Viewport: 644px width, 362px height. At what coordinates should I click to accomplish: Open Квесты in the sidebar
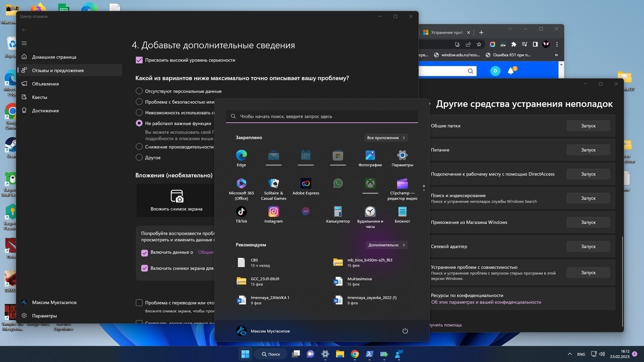(x=69, y=97)
